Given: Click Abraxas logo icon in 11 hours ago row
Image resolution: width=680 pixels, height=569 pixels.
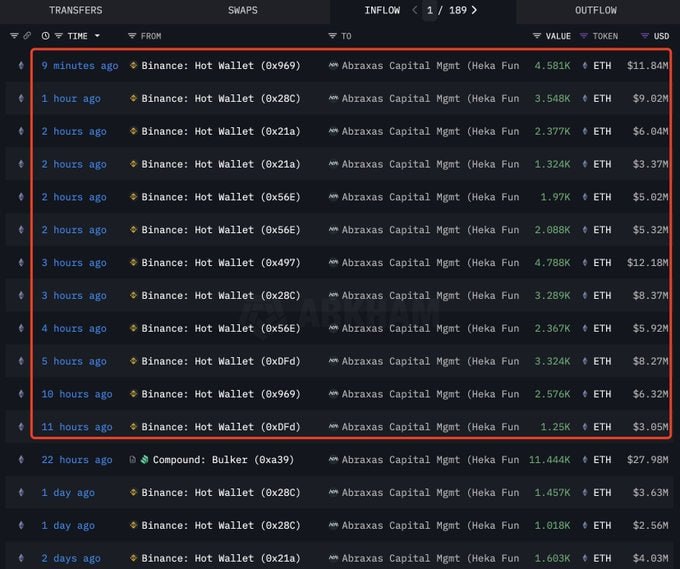Looking at the screenshot, I should (x=333, y=427).
